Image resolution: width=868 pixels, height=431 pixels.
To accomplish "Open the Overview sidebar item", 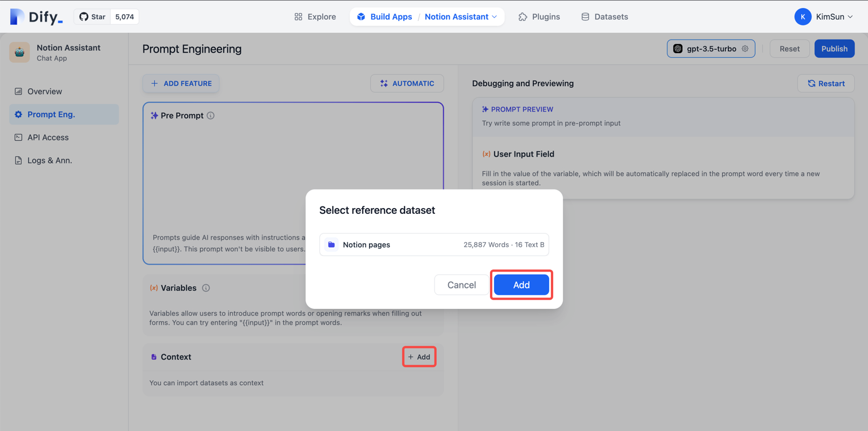I will (64, 91).
